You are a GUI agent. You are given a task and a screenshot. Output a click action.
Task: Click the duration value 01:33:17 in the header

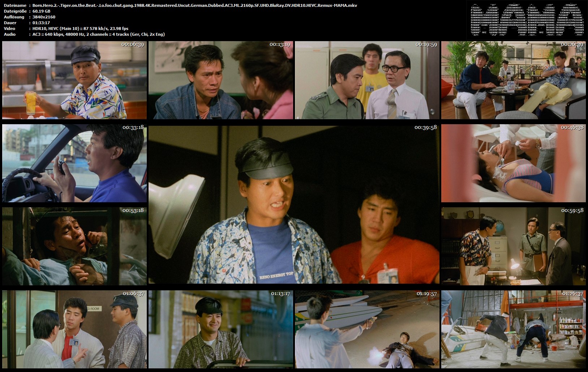(41, 23)
